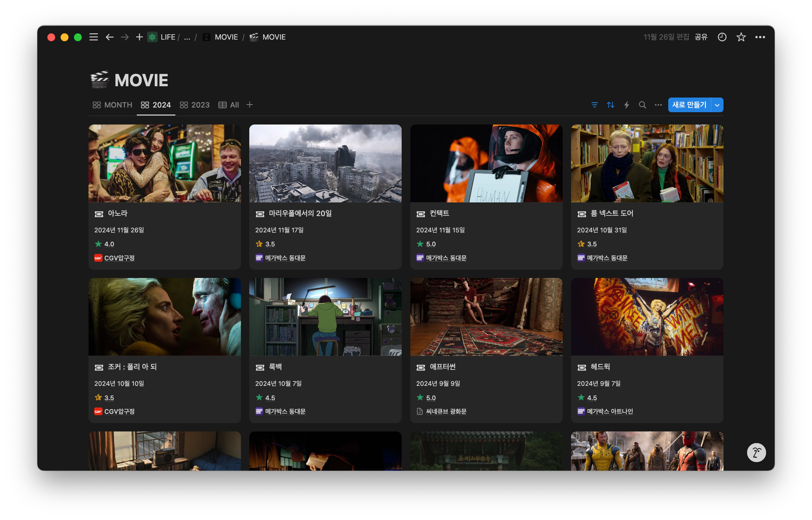Open the CGV압구정 link on 아노라 card

(119, 258)
